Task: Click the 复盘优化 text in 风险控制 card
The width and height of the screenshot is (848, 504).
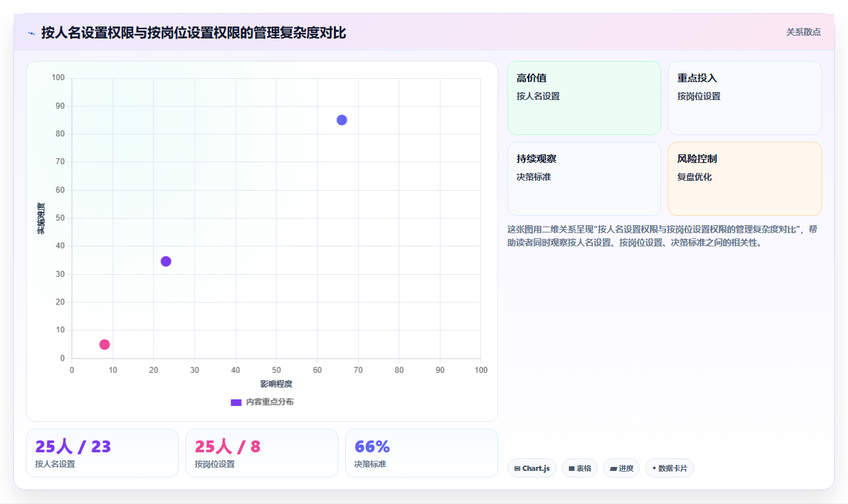Action: coord(694,177)
